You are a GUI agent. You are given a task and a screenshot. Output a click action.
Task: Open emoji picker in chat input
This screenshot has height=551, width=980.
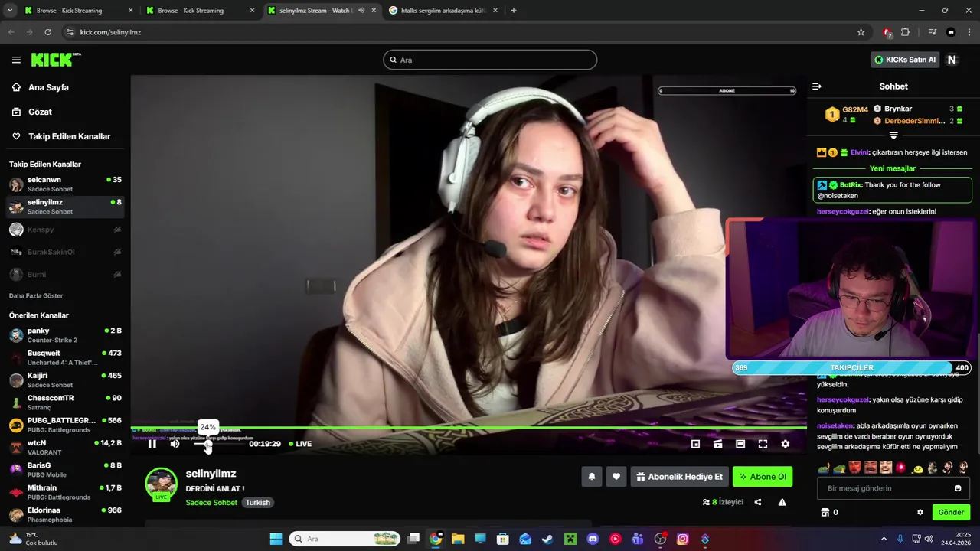(958, 488)
